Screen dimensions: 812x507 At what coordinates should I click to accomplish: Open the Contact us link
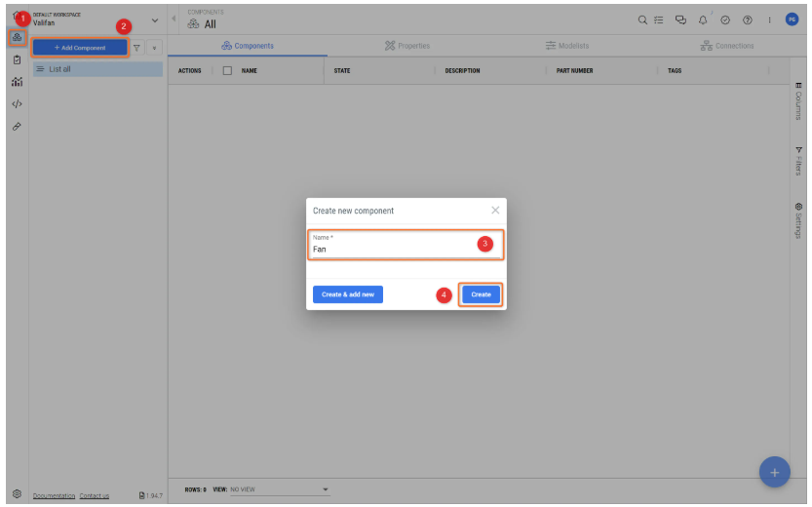pyautogui.click(x=95, y=495)
